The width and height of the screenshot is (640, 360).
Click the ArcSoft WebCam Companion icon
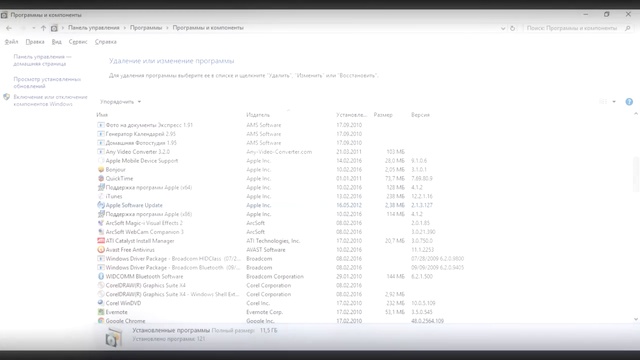101,232
